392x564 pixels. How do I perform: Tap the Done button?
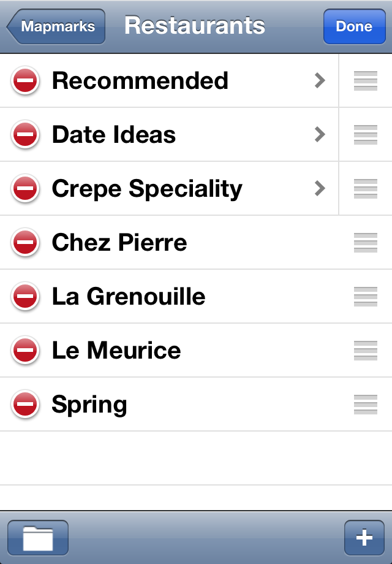click(354, 26)
